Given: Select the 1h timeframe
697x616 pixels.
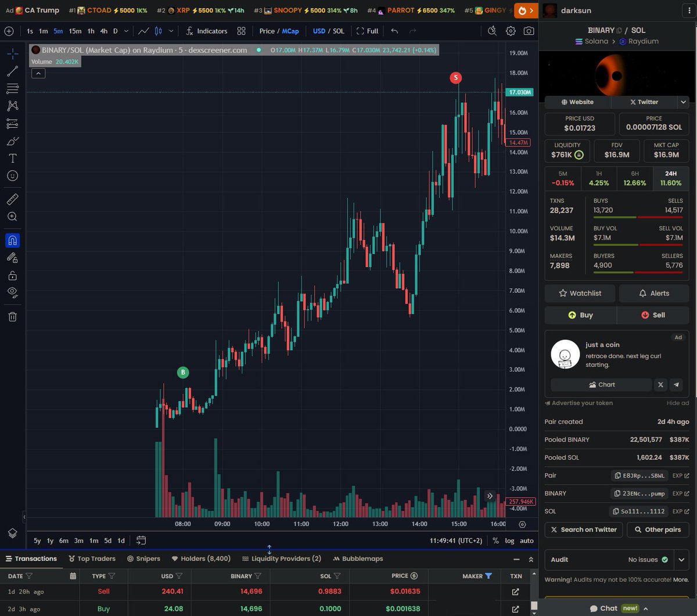Looking at the screenshot, I should [91, 31].
